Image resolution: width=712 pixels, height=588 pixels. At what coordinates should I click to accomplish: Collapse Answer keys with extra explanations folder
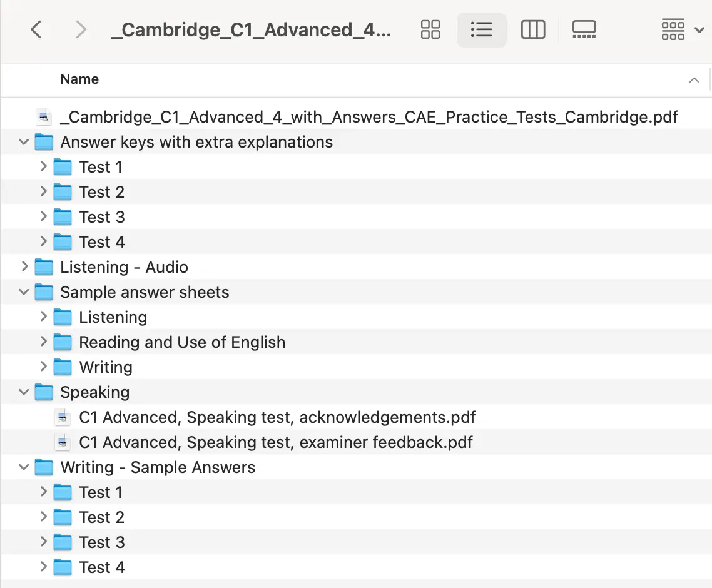coord(24,141)
